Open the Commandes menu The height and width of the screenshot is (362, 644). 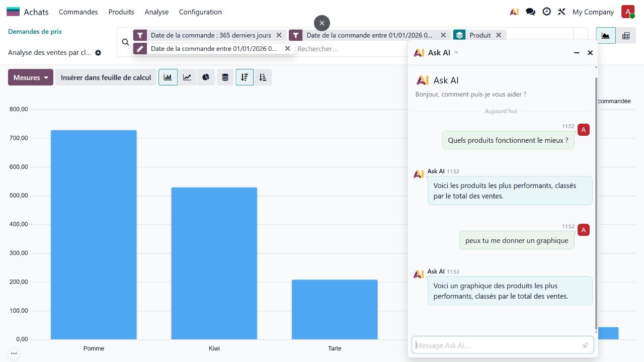click(78, 12)
